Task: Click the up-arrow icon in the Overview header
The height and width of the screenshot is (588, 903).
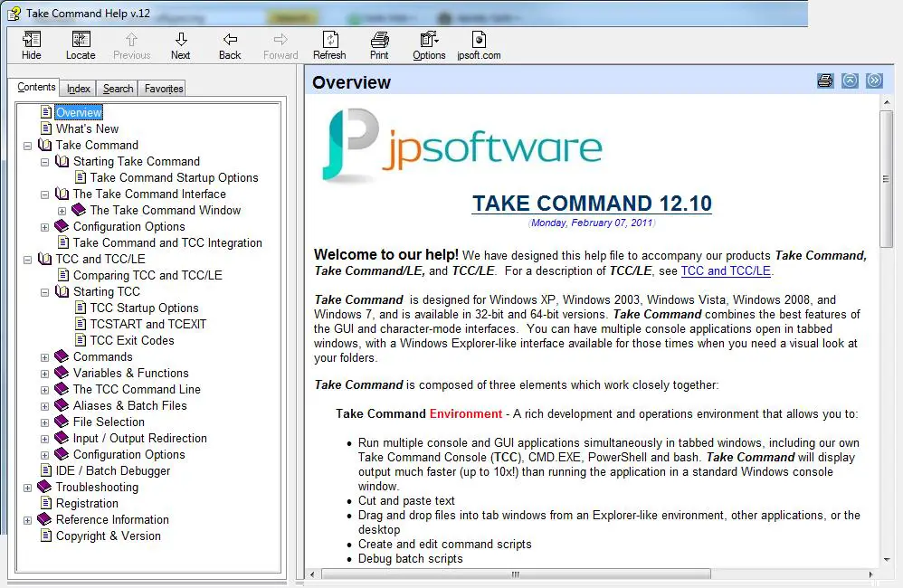Action: click(x=850, y=81)
